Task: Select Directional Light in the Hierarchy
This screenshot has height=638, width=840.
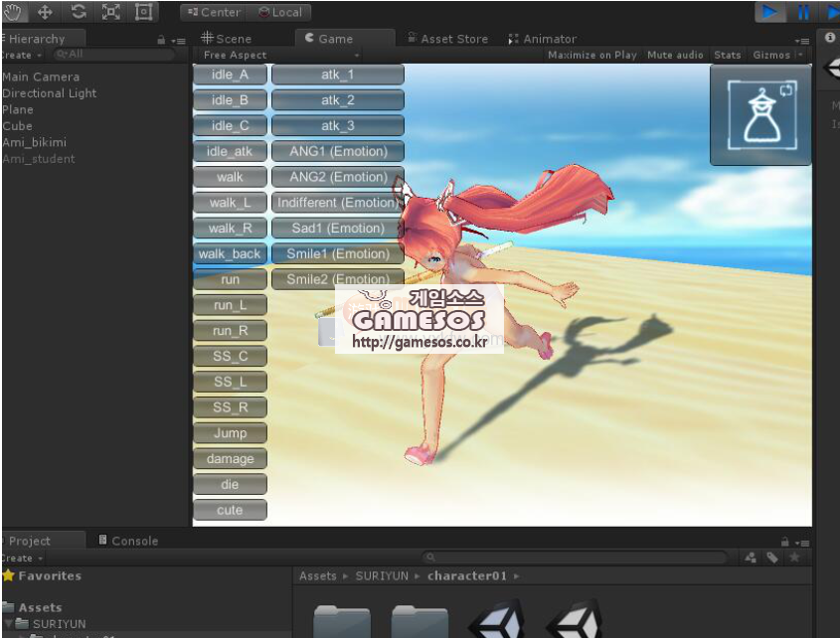Action: [50, 93]
